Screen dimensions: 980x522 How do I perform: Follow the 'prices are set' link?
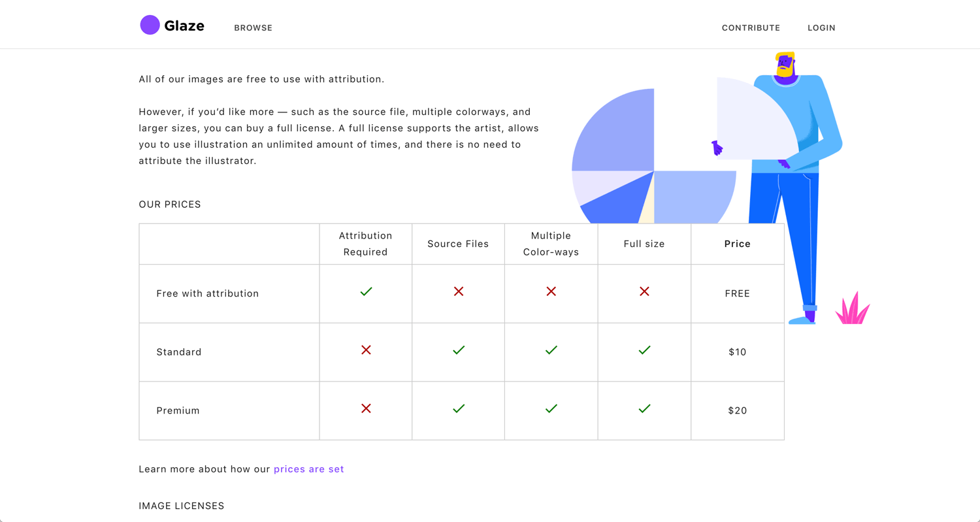tap(308, 469)
